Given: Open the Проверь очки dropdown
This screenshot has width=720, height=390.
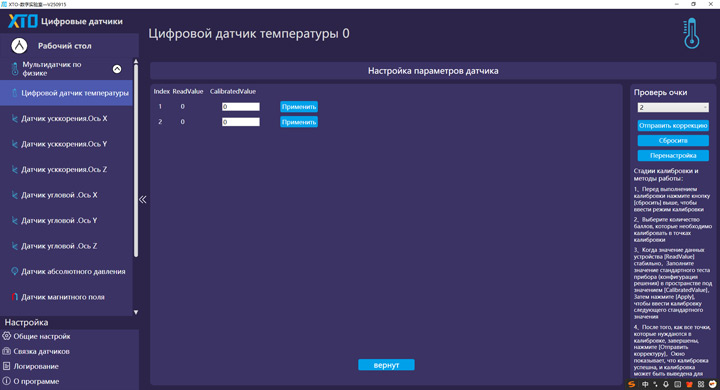Looking at the screenshot, I should coord(673,107).
